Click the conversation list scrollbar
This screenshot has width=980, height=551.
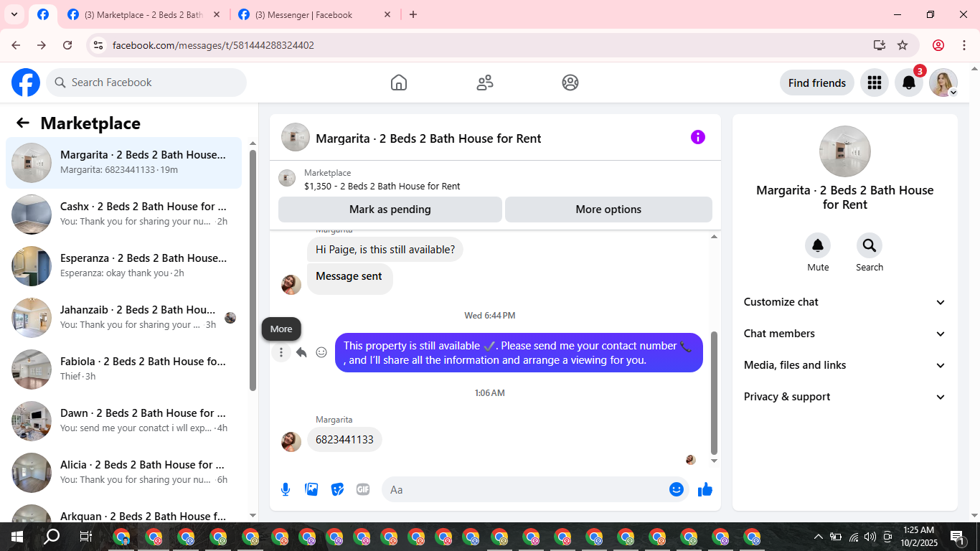pyautogui.click(x=253, y=270)
